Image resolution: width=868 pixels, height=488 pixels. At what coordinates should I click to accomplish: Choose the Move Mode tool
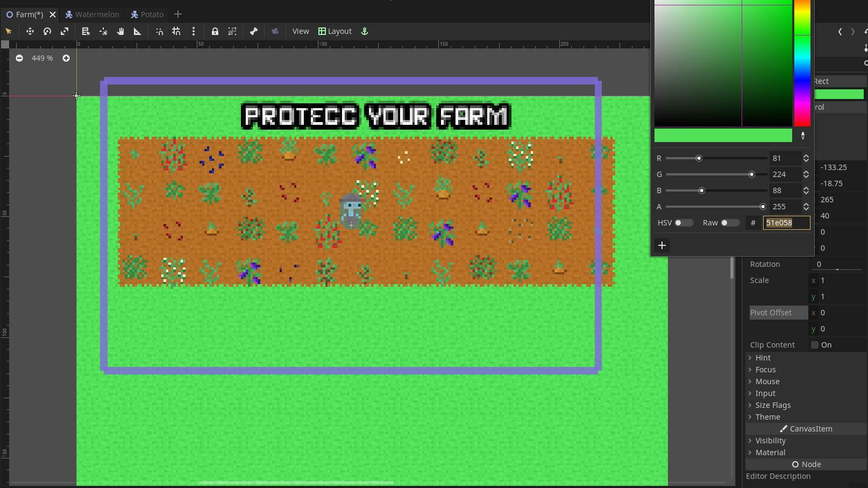30,31
